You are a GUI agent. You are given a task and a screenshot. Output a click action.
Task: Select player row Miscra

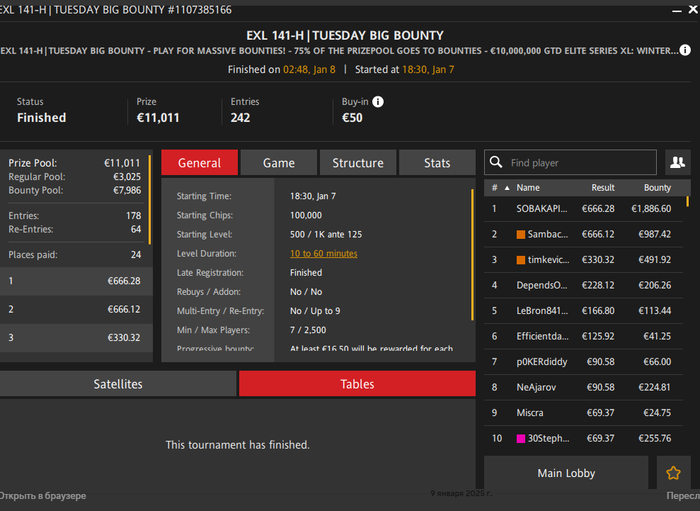coord(583,412)
